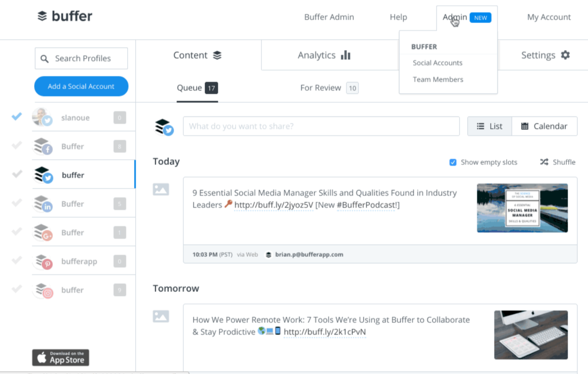
Task: Switch to the Analytics tab
Action: click(x=324, y=55)
